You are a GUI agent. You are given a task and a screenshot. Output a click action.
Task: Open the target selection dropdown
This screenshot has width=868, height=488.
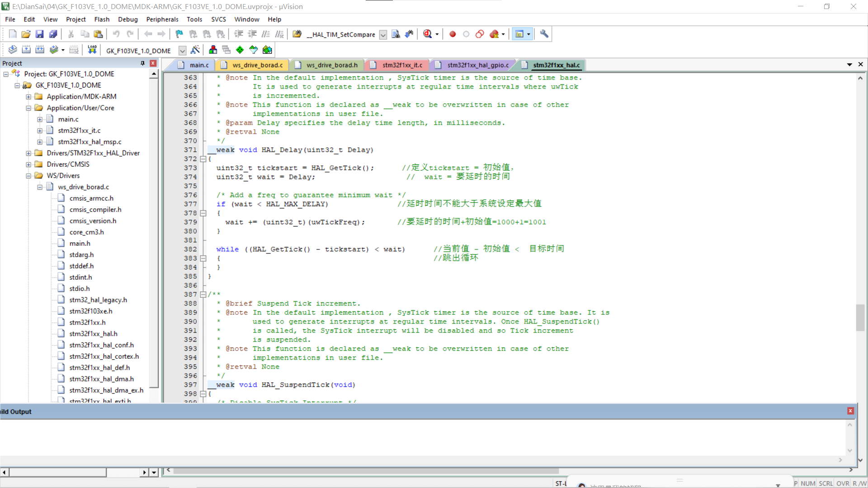tap(182, 50)
